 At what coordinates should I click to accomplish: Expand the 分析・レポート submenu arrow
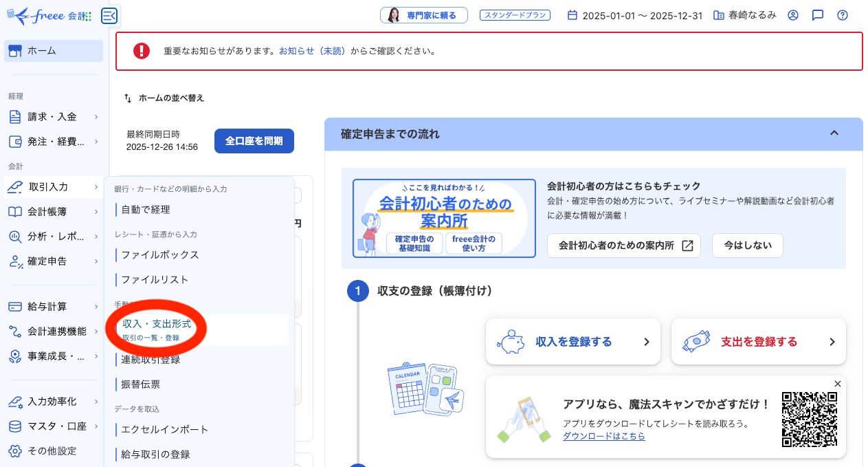pyautogui.click(x=95, y=237)
